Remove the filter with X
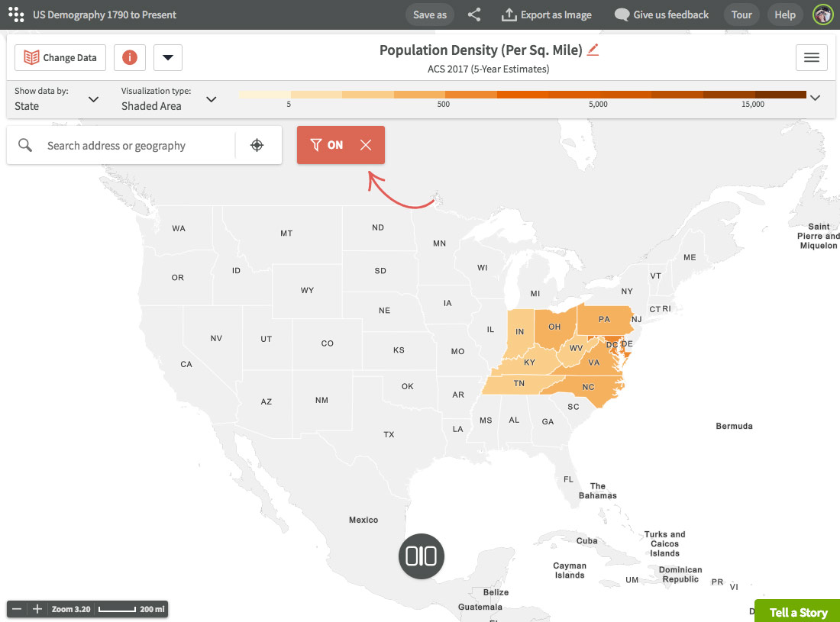 pos(366,145)
